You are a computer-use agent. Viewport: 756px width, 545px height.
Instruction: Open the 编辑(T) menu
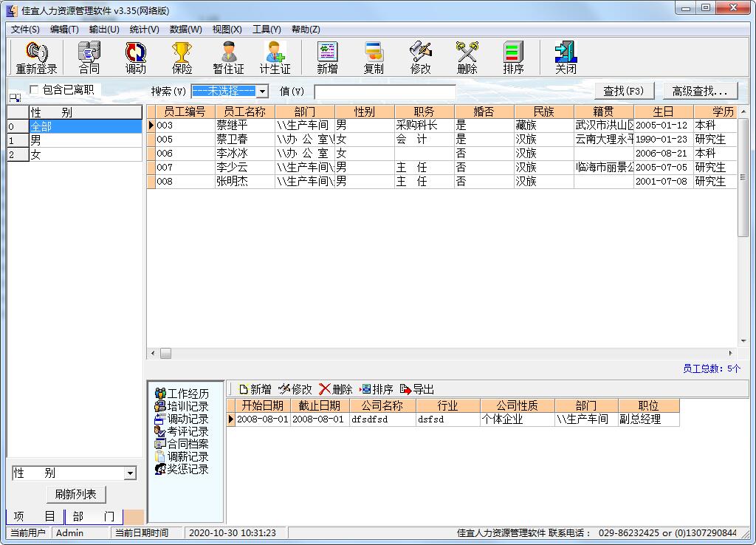pos(64,30)
